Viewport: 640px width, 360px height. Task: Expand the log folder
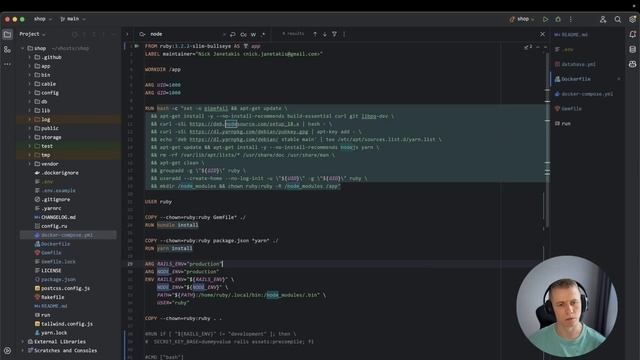(x=29, y=120)
